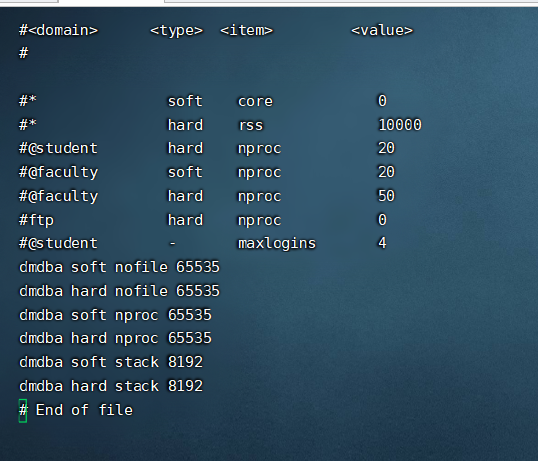Click the "-" type on the maxlogins line
Image resolution: width=538 pixels, height=461 pixels.
tap(172, 244)
